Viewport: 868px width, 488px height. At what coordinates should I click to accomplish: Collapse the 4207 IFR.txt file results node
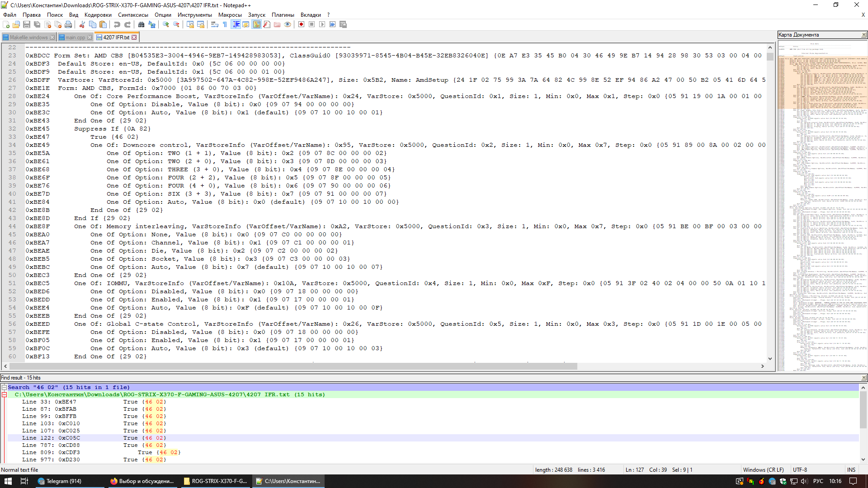click(4, 394)
